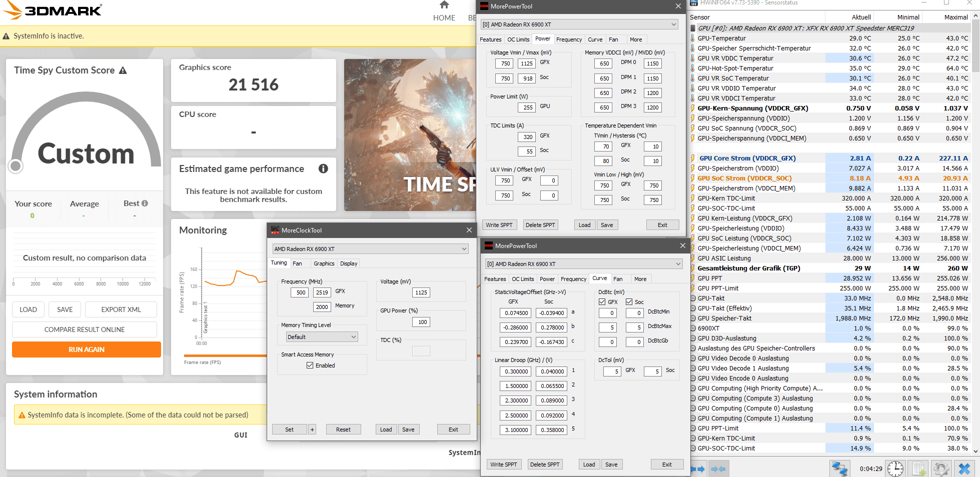Click GPU Power percent 100 field
980x477 pixels.
pos(421,322)
